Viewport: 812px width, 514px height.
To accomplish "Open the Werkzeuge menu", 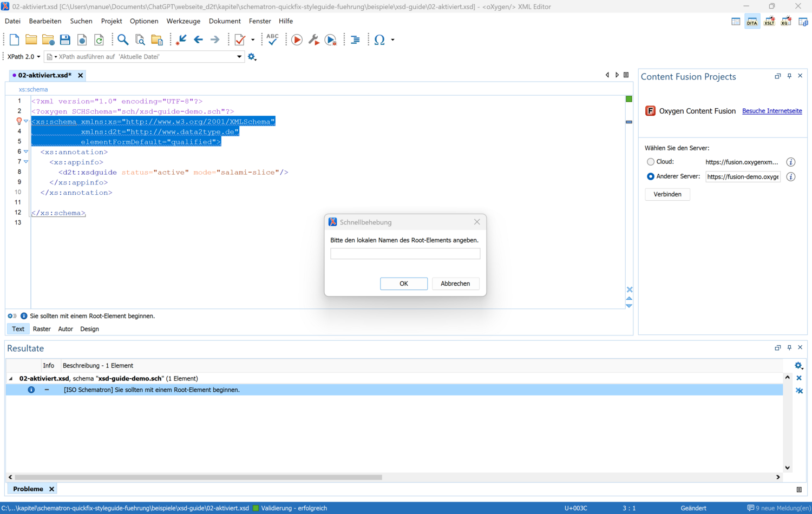I will coord(184,21).
